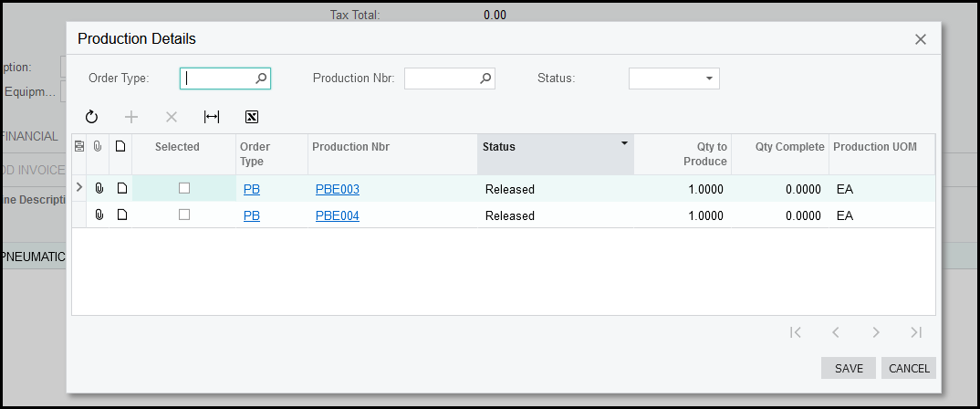Click the Fit to Screen columns icon
The image size is (980, 409).
212,117
